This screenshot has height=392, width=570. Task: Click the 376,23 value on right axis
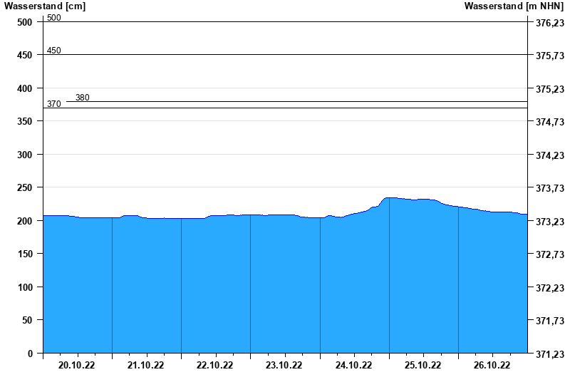550,23
